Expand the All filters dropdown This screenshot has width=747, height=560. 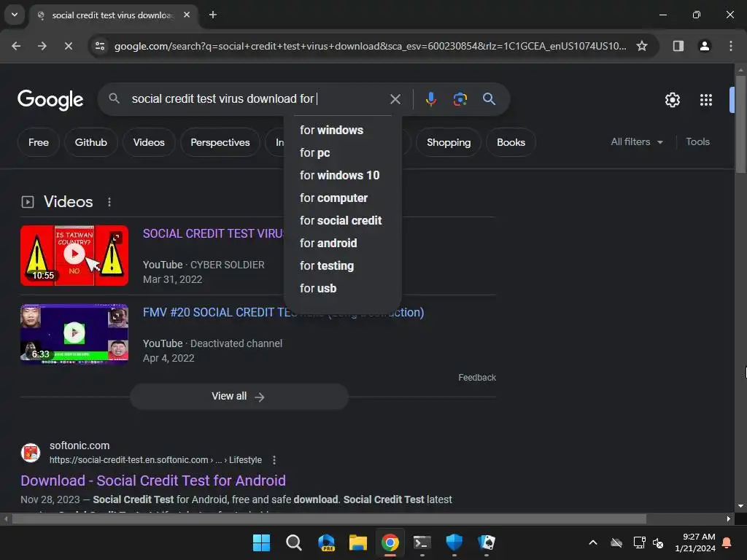tap(636, 142)
